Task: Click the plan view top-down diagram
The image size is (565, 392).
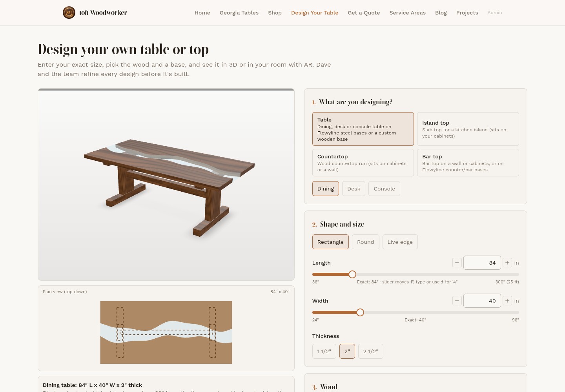Action: tap(166, 332)
